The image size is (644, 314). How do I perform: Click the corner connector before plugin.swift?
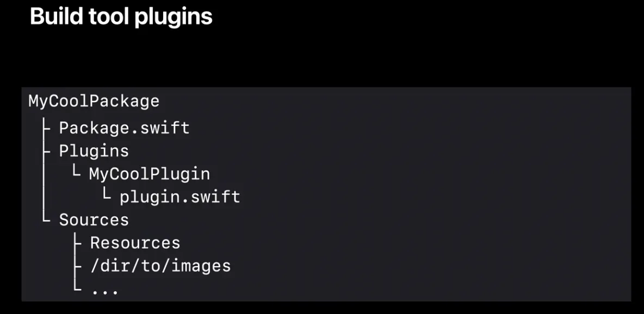tap(108, 196)
